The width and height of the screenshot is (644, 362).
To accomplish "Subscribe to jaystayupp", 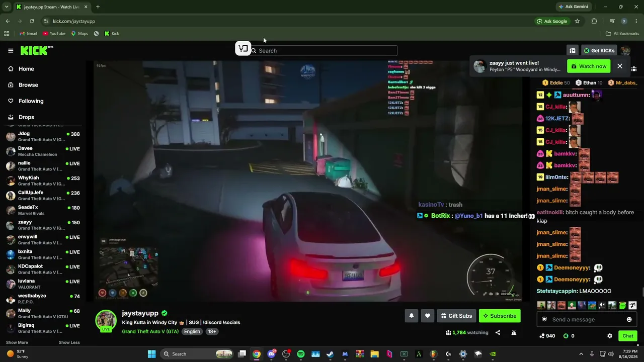I will [x=500, y=316].
